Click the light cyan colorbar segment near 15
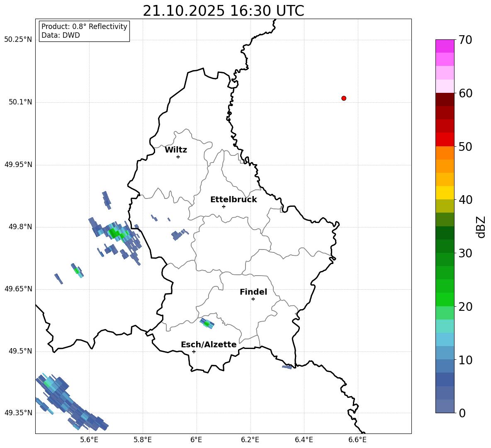 tap(445, 326)
